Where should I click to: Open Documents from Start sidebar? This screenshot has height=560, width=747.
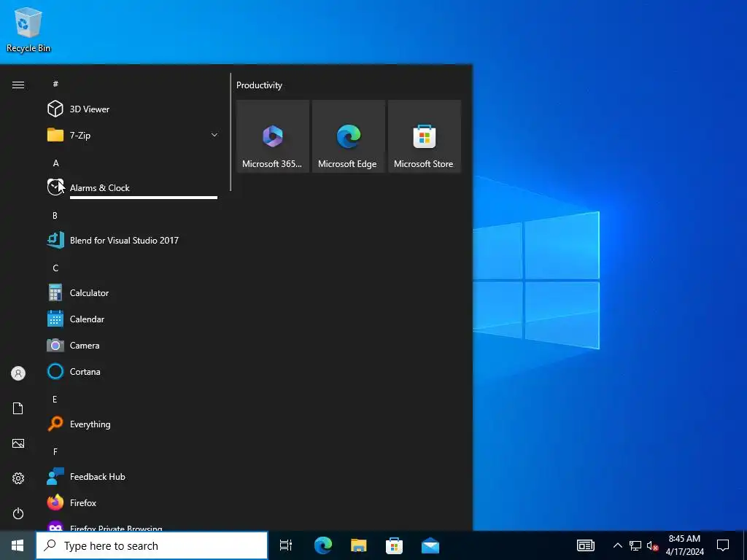tap(18, 408)
